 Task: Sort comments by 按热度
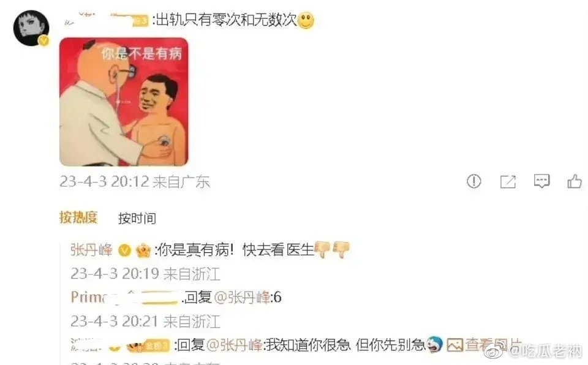click(78, 217)
